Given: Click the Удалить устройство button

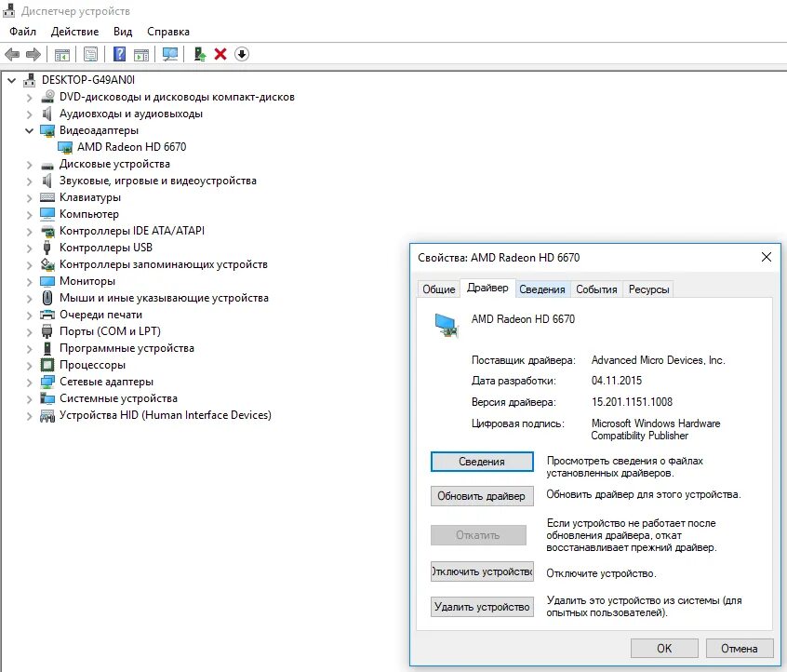Looking at the screenshot, I should (x=482, y=607).
